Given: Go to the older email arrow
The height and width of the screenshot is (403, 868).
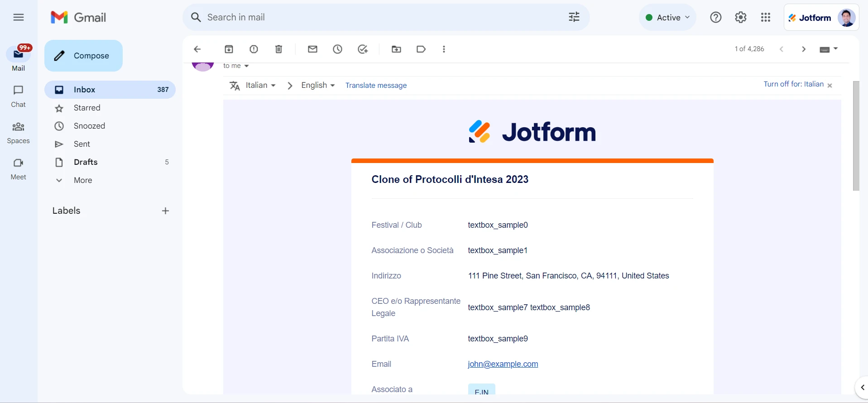Looking at the screenshot, I should click(804, 49).
